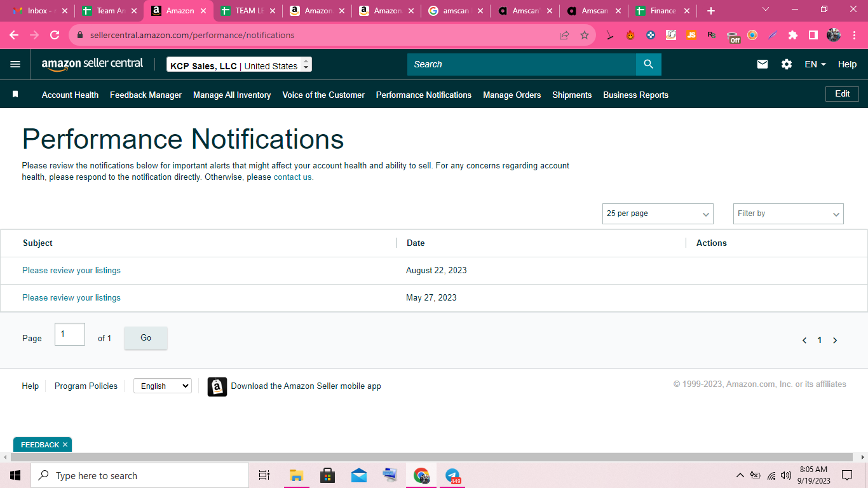The width and height of the screenshot is (868, 488).
Task: Open Manage All Inventory
Action: tap(232, 95)
